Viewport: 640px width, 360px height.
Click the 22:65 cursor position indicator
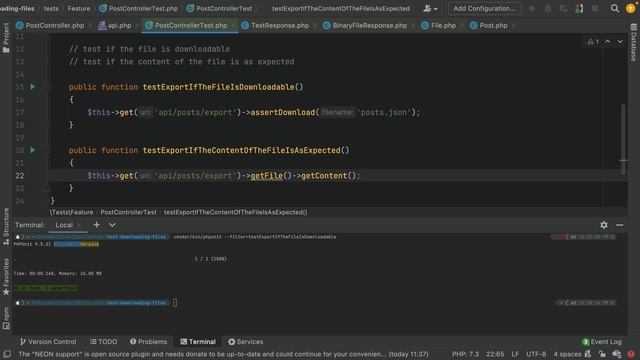point(495,354)
